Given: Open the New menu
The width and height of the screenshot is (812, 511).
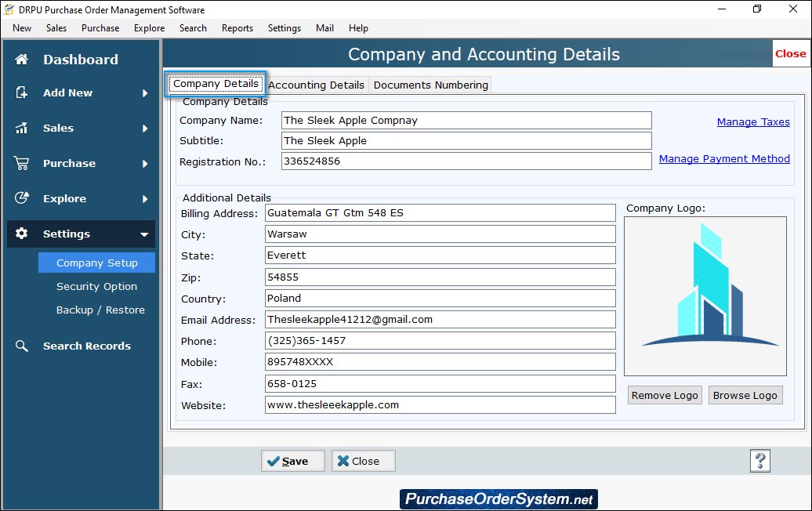Looking at the screenshot, I should pos(22,28).
